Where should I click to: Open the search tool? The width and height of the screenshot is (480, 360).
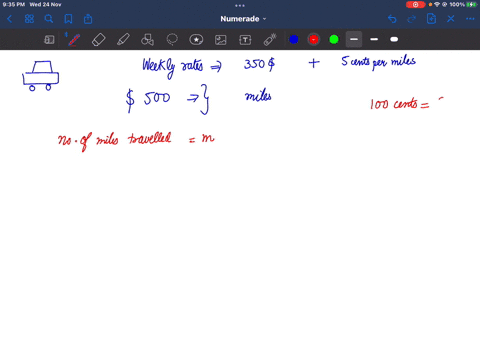[x=49, y=19]
